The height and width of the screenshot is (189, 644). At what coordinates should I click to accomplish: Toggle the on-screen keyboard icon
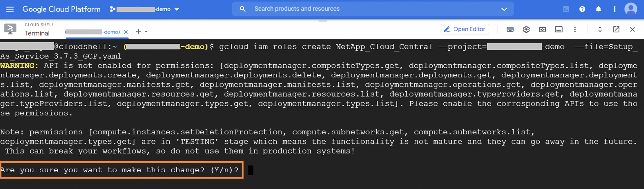(x=510, y=30)
